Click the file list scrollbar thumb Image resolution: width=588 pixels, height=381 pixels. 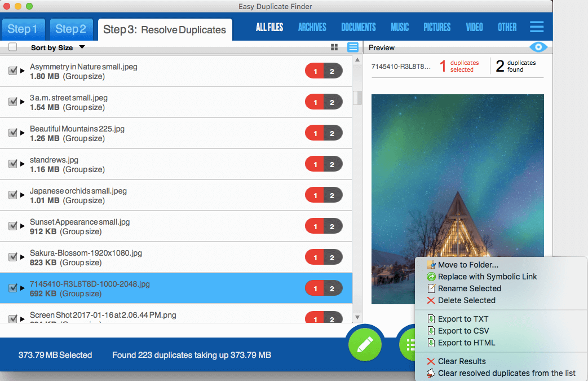click(358, 98)
